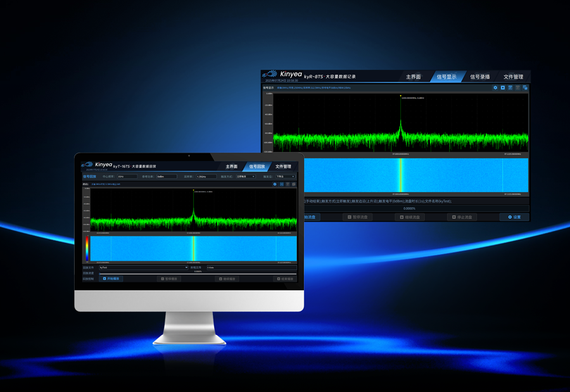Click the yellow peak marker in kyT-16TS spectrum
This screenshot has width=570, height=392.
[193, 190]
